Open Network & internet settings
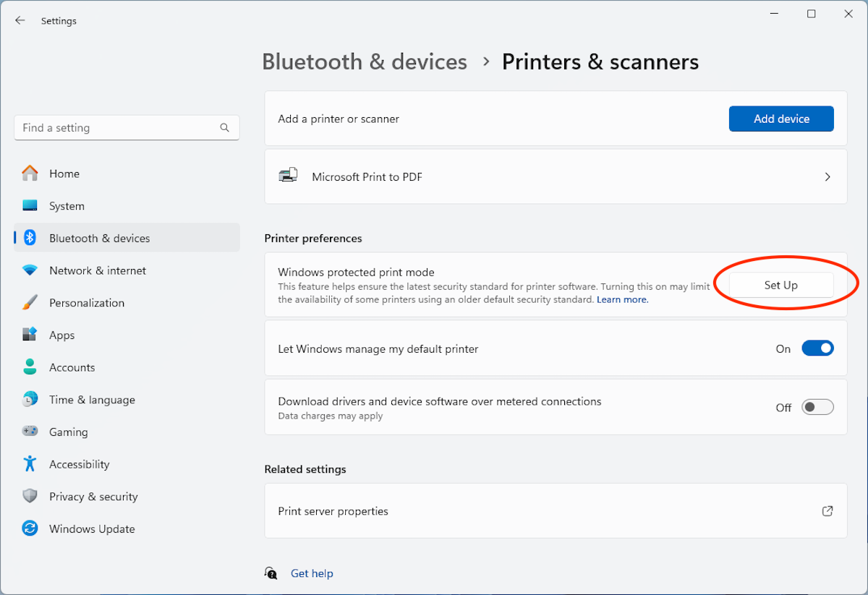Viewport: 868px width, 595px height. coord(32,270)
